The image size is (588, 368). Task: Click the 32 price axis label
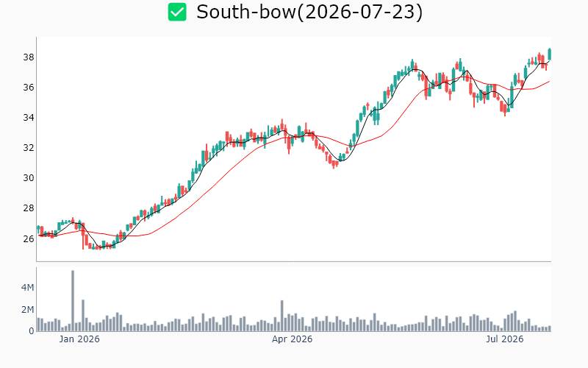(29, 148)
